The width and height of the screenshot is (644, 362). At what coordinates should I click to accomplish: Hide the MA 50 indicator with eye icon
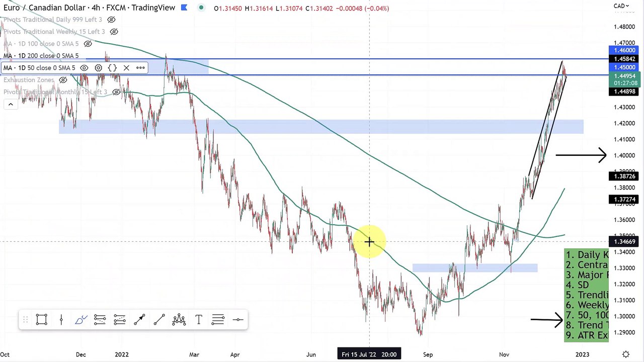(x=84, y=68)
